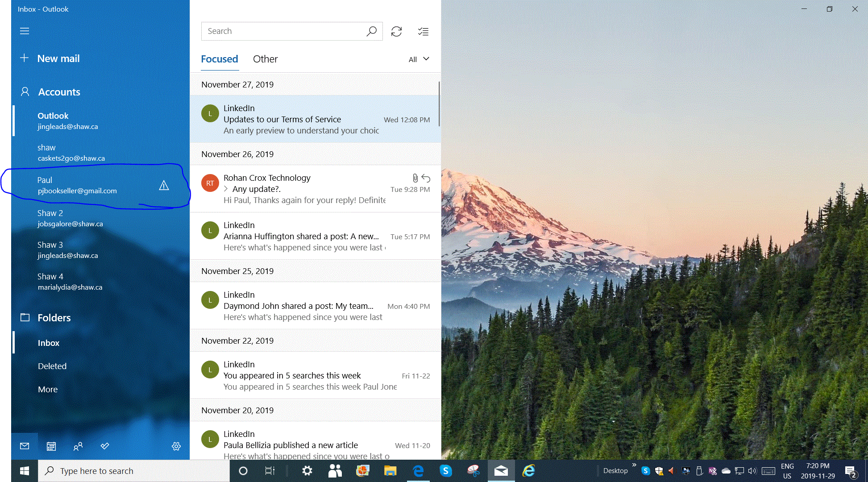The image size is (868, 482).
Task: Select the shaw caskets2go@shaw.ca account
Action: pos(101,153)
